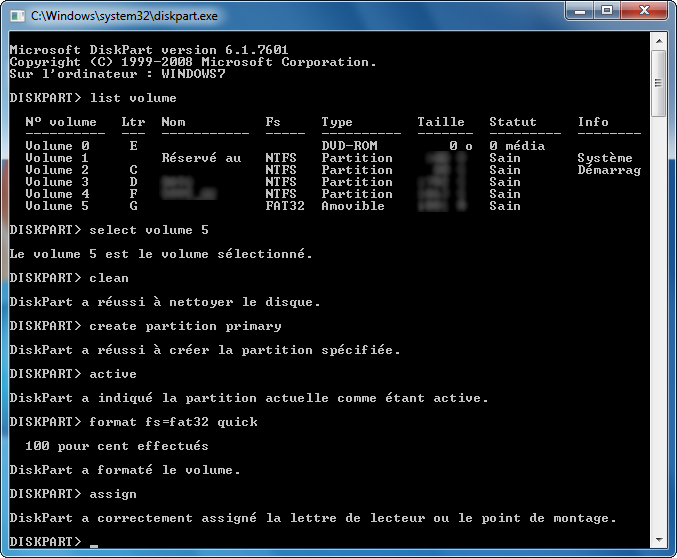Minimize the diskpart.exe window
The height and width of the screenshot is (558, 677).
580,11
